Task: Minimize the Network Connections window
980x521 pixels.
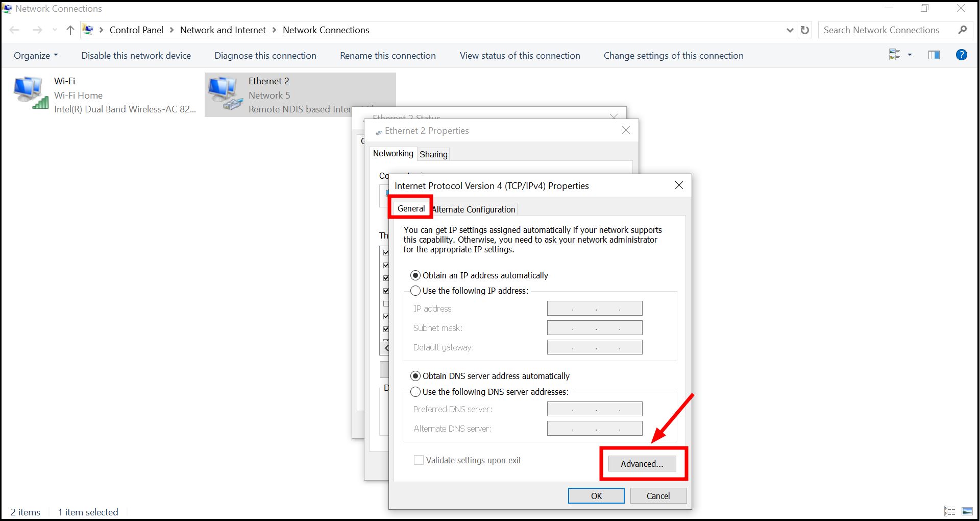Action: [890, 8]
